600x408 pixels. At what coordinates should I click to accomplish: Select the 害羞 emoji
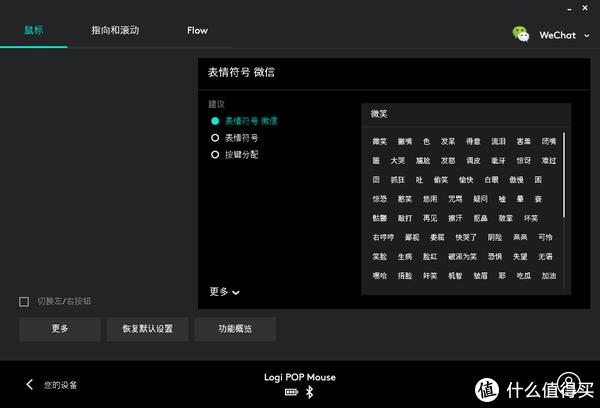click(523, 142)
